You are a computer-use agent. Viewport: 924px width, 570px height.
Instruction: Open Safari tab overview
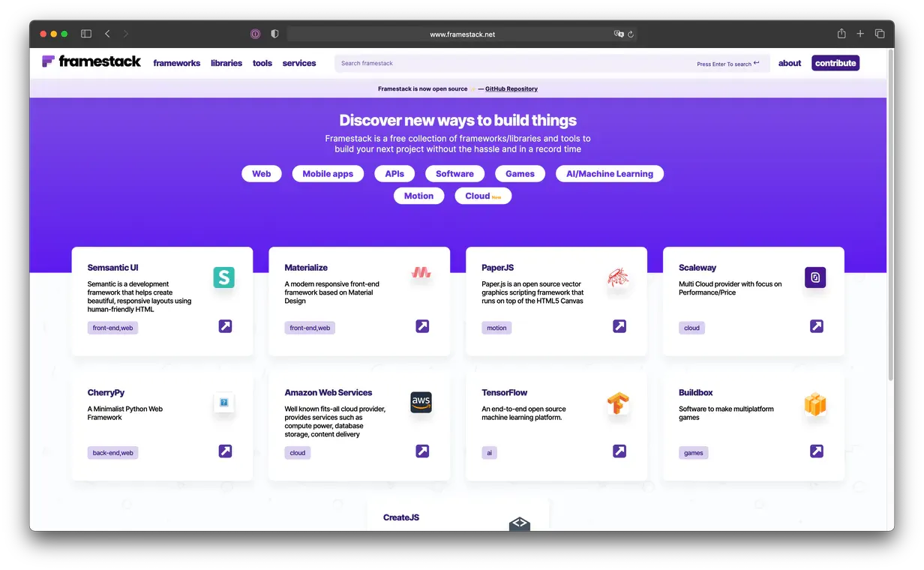coord(880,34)
